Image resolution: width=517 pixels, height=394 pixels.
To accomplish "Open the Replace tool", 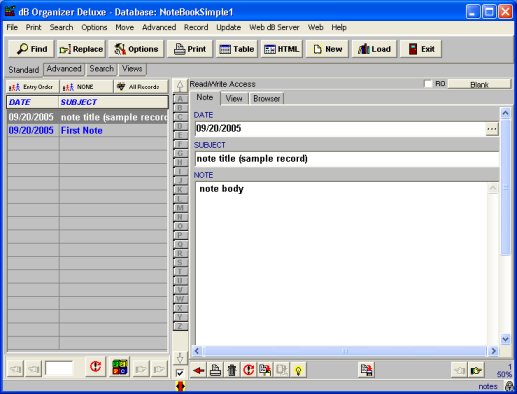I will point(81,49).
